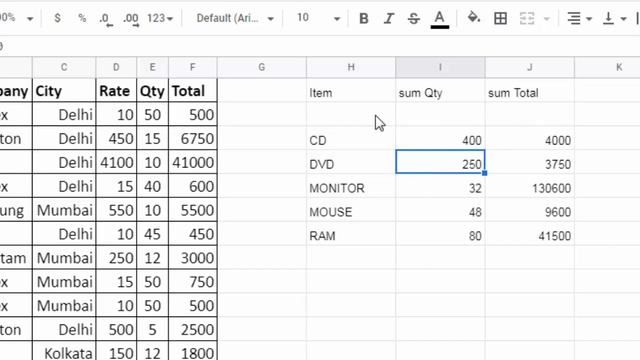
Task: Click the Rate cell showing 4100
Action: pyautogui.click(x=116, y=162)
